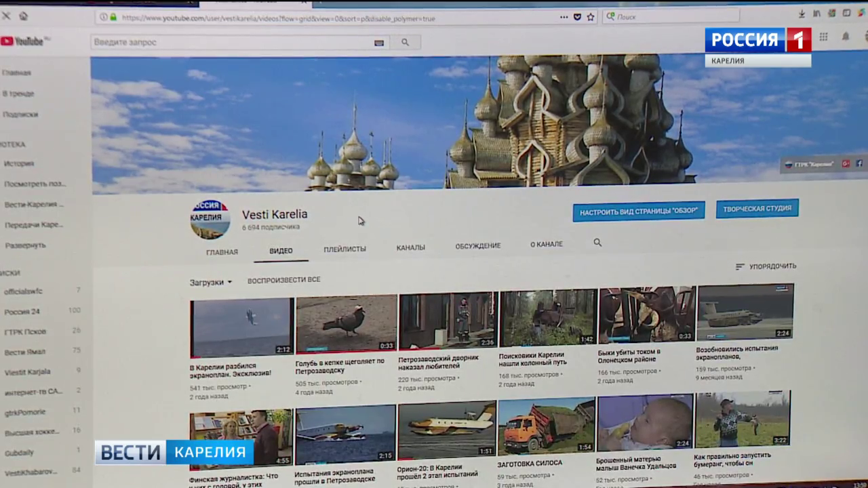Click the 6 694 подписчика subscriber count
This screenshot has width=868, height=488.
pyautogui.click(x=271, y=227)
